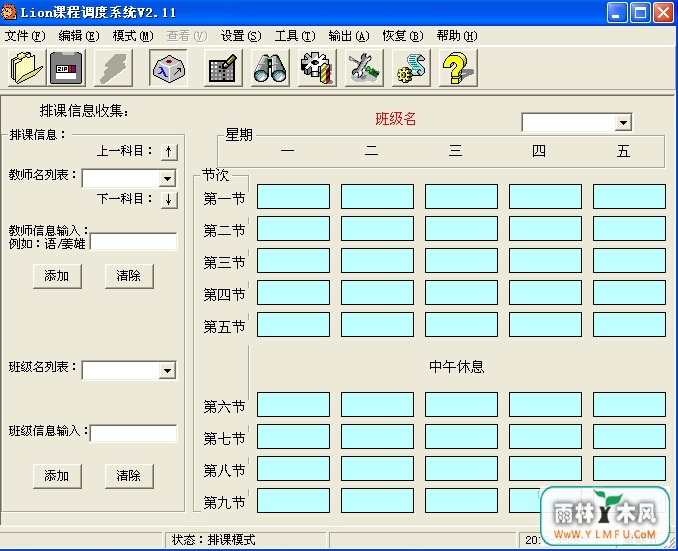Click the grid with pencil edit icon

click(223, 68)
